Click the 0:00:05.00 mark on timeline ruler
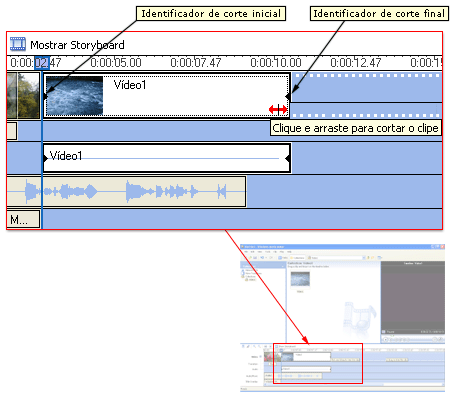The height and width of the screenshot is (397, 450). [x=116, y=63]
